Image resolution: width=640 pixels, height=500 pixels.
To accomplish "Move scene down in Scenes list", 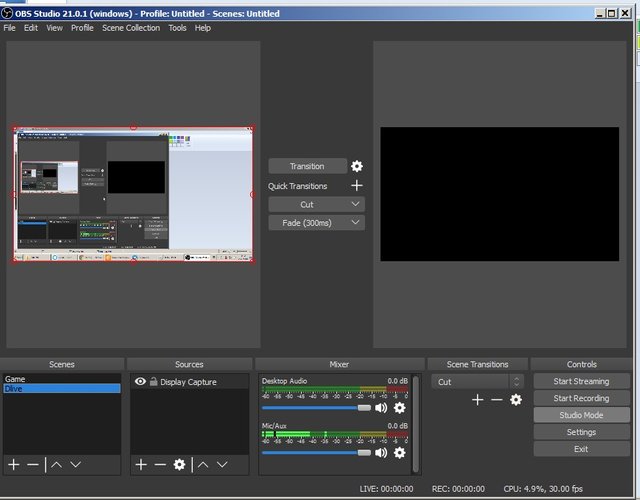I will pos(76,464).
